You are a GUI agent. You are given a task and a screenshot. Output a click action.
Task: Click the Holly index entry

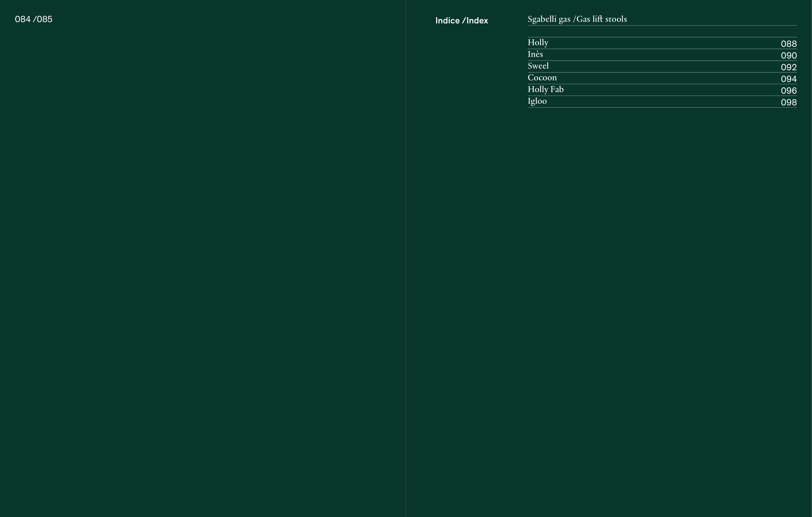coord(538,43)
